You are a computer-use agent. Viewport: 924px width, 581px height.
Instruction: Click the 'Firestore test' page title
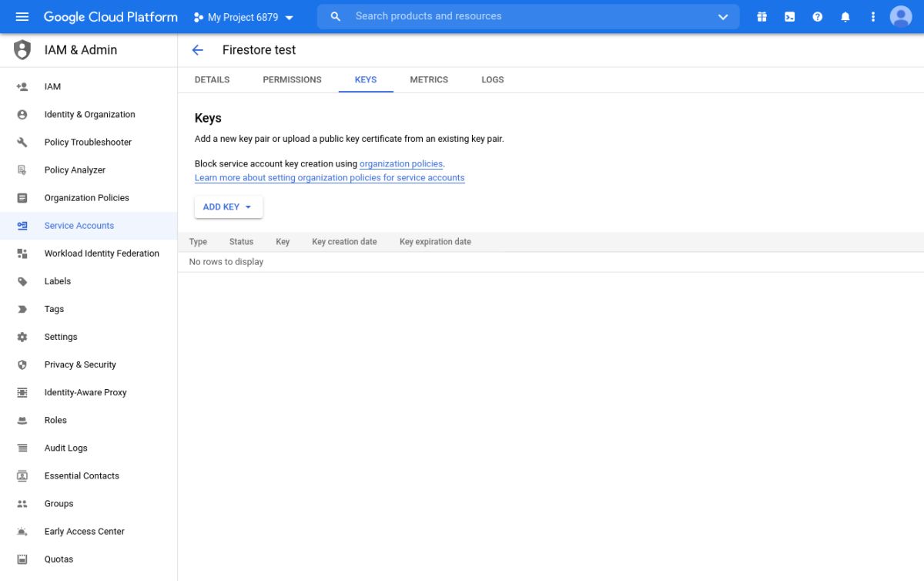tap(259, 50)
